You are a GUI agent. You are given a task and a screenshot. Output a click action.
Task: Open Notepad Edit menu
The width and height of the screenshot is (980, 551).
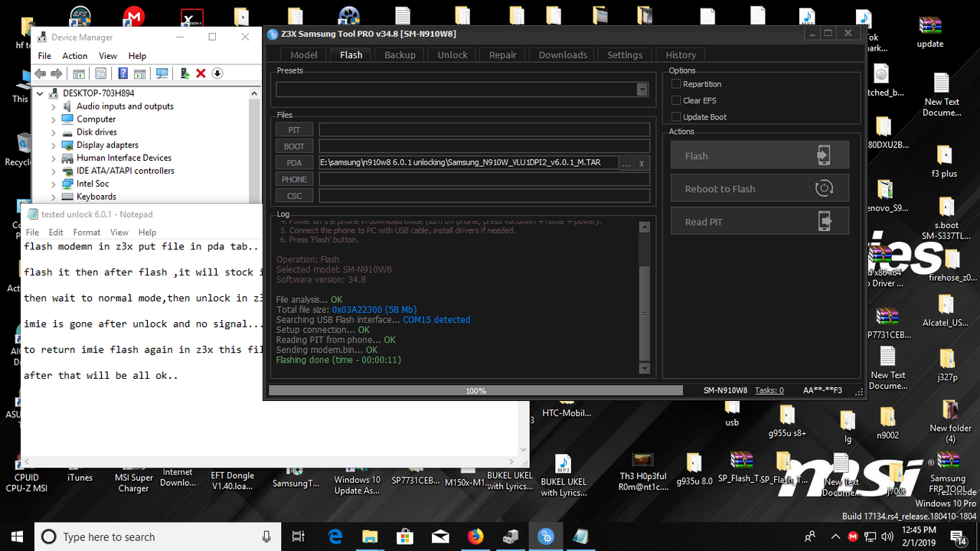coord(56,232)
